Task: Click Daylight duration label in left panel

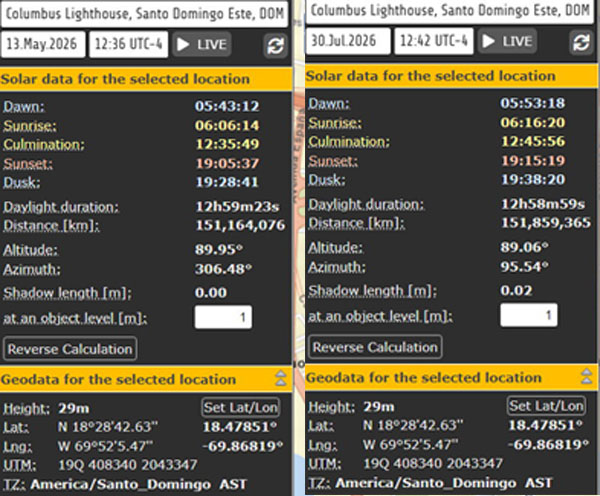Action: 61,207
